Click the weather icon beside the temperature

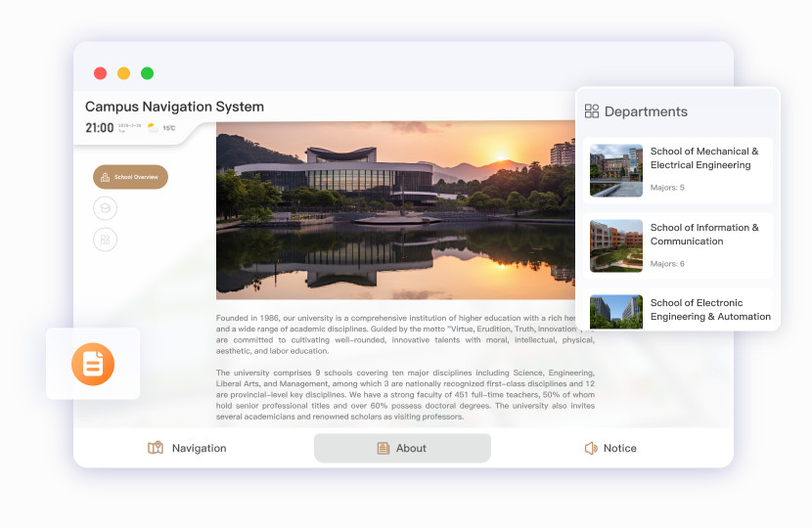(153, 128)
